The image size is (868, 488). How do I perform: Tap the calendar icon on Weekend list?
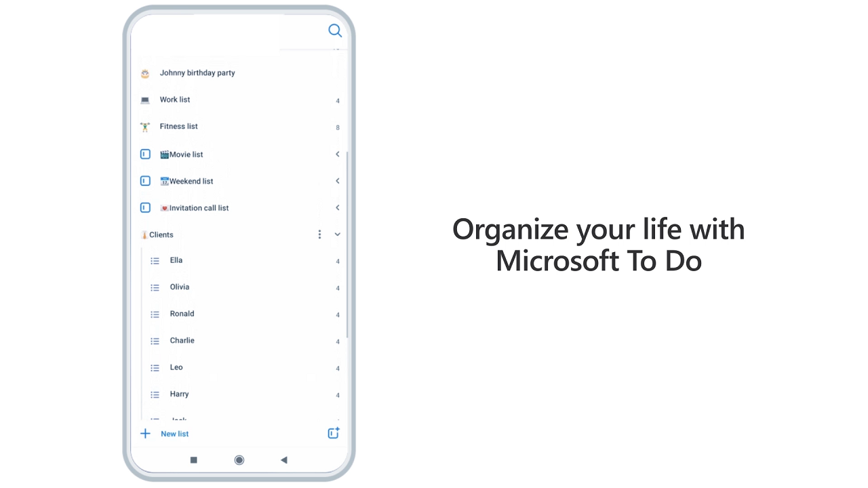(163, 181)
